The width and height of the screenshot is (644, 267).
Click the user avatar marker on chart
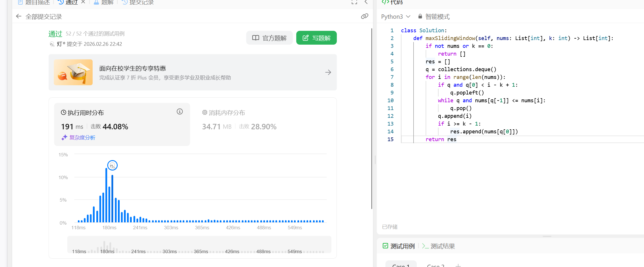pos(112,165)
